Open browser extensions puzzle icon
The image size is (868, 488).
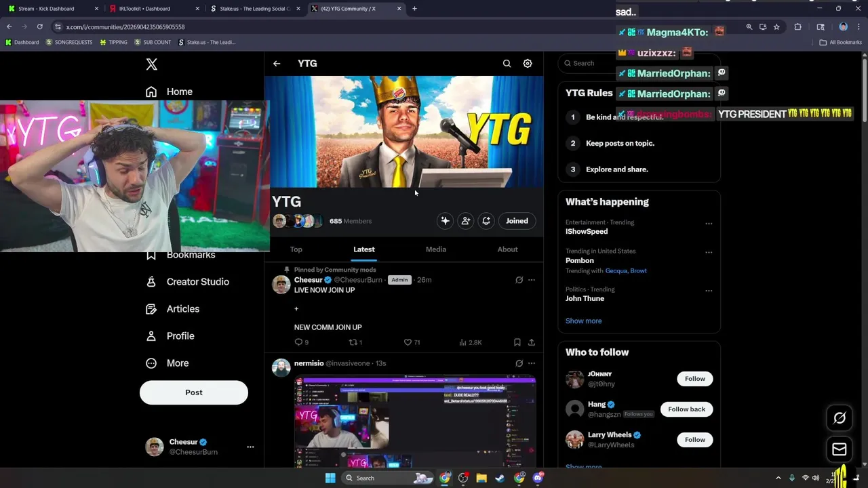click(x=798, y=26)
